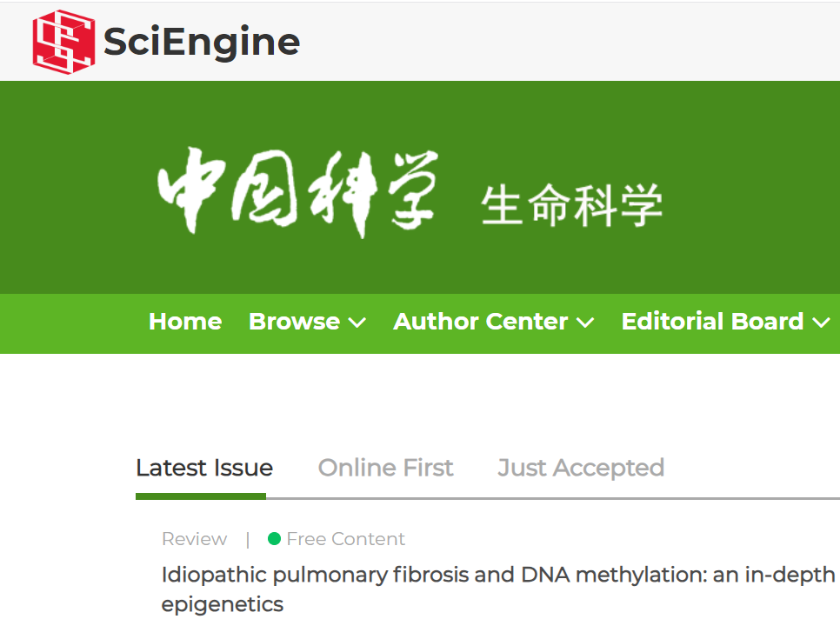
Task: Click the Free Content text label
Action: [x=345, y=539]
